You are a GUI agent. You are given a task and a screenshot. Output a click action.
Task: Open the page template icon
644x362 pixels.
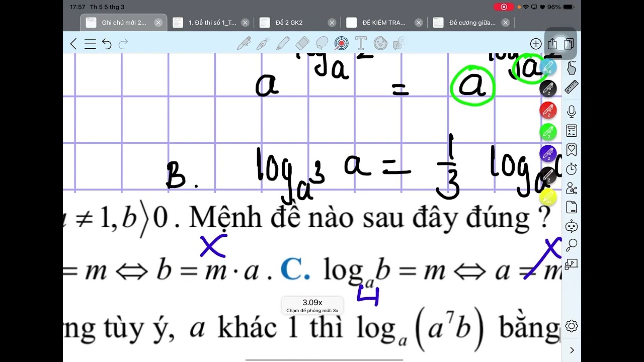coord(572,207)
